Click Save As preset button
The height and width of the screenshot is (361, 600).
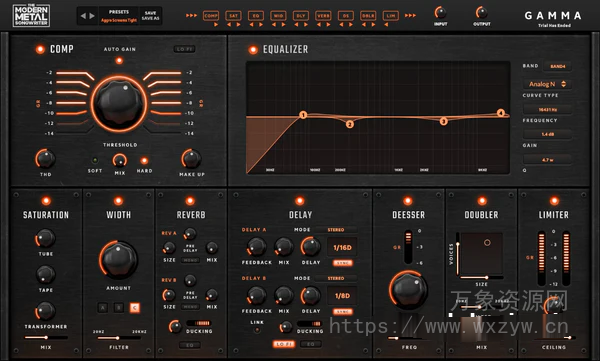click(x=150, y=18)
